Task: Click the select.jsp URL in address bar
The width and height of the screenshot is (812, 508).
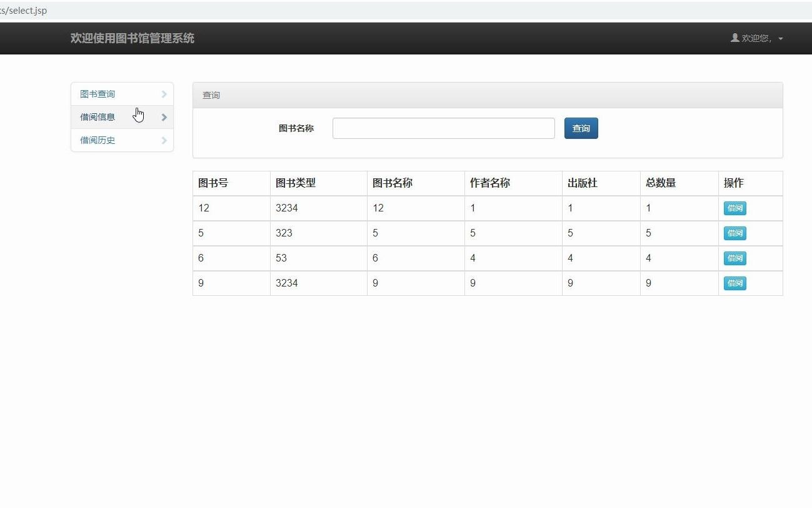Action: tap(24, 11)
